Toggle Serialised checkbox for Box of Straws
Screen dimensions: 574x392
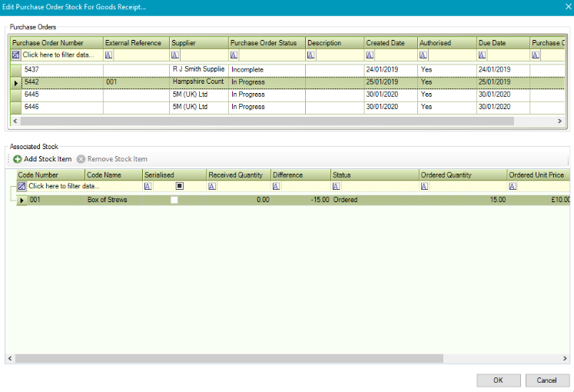click(x=174, y=200)
